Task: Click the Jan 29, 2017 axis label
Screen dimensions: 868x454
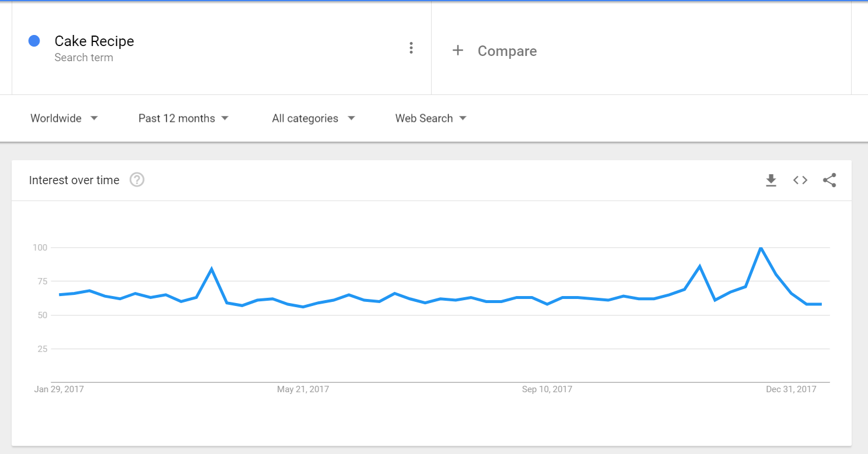Action: coord(59,389)
